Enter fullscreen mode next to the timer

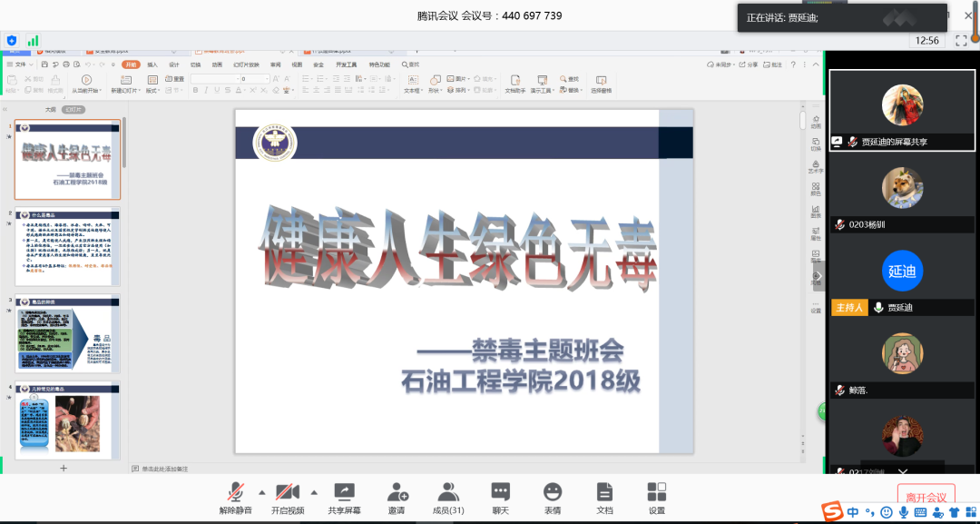click(x=961, y=41)
